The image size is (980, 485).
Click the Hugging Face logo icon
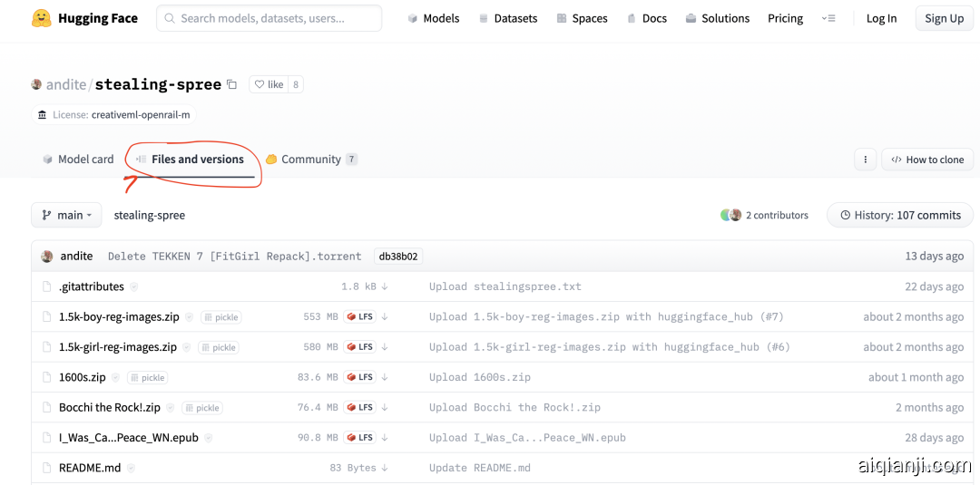click(x=42, y=18)
